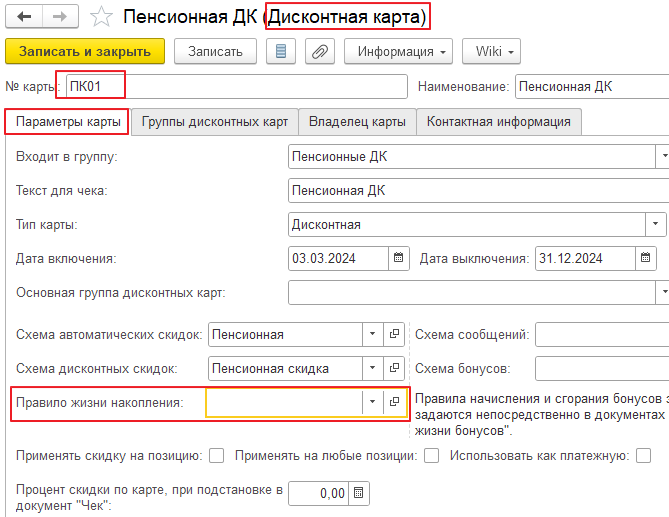Switch to Группы дисконтных карт tab
This screenshot has height=517, width=669.
(214, 122)
